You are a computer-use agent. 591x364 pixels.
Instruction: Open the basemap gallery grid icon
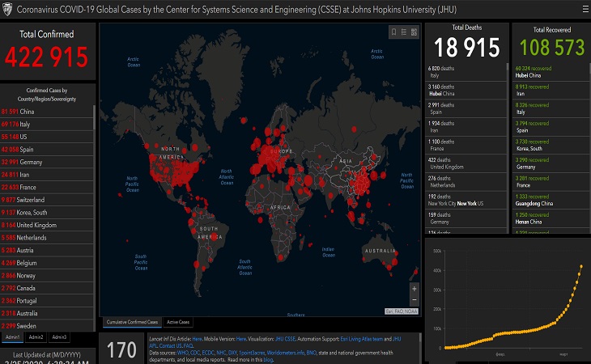[415, 32]
